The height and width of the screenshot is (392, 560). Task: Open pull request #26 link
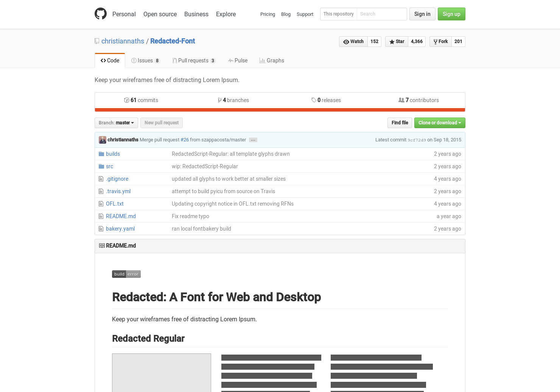[185, 140]
